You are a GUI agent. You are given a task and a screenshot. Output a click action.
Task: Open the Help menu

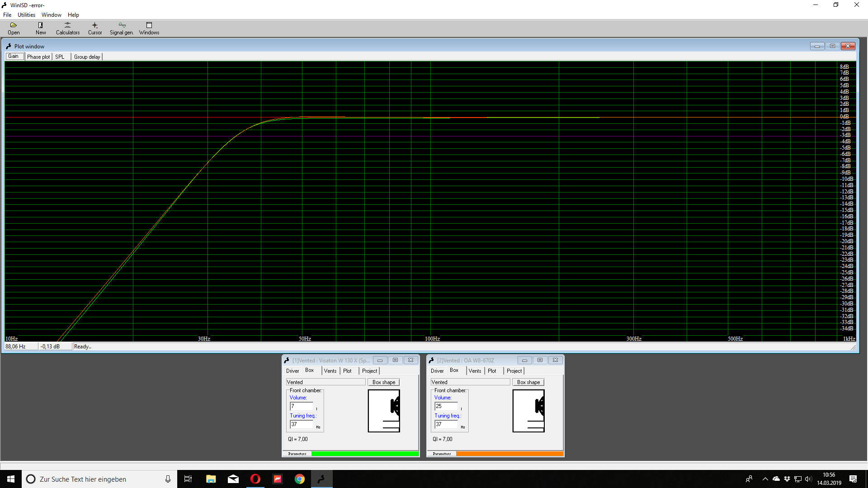pos(73,15)
